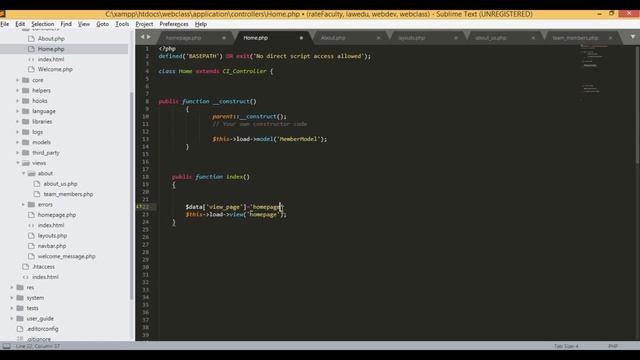Open the Find menu
The height and width of the screenshot is (360, 640).
(66, 24)
